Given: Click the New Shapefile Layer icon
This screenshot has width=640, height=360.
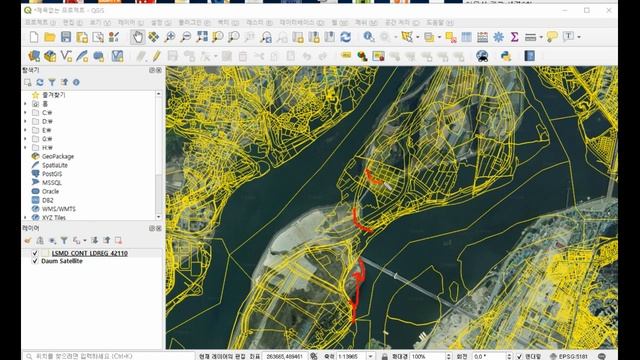Looking at the screenshot, I should [x=66, y=56].
